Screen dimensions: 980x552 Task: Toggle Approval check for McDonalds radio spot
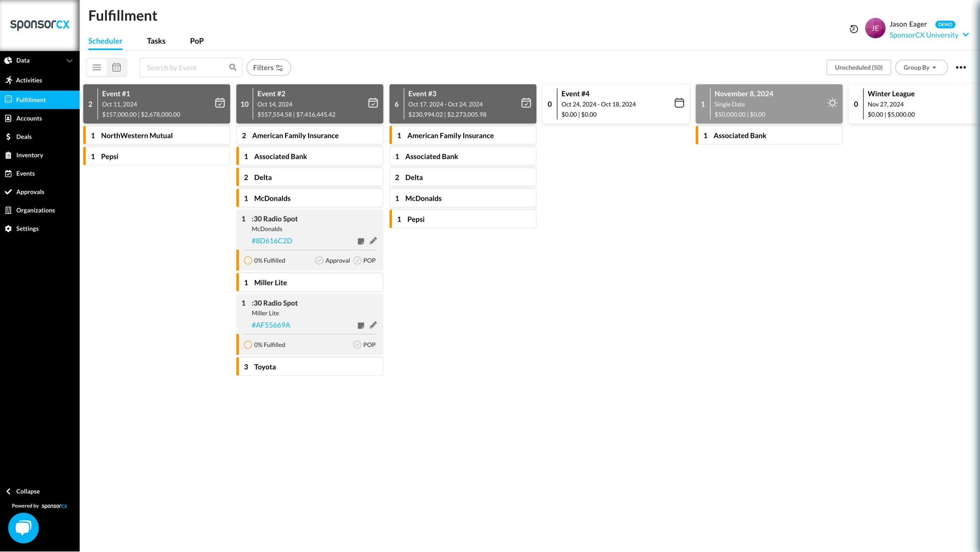[x=319, y=260]
